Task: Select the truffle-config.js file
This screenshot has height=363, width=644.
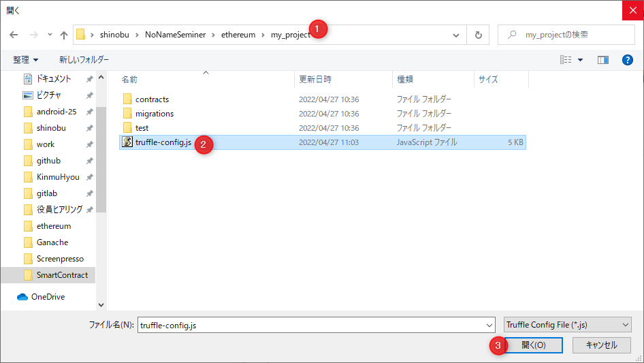Action: [x=163, y=142]
